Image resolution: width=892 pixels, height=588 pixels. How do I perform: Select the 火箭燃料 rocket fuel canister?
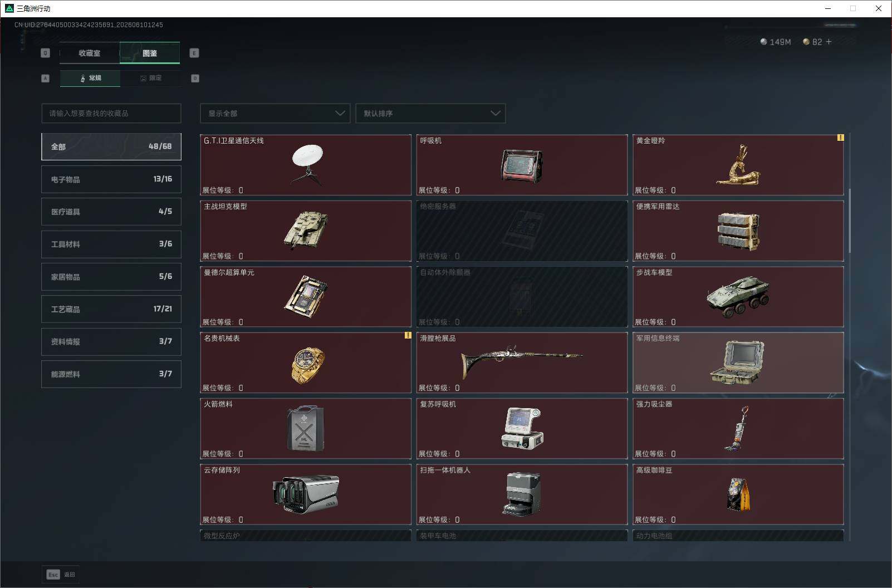coord(306,428)
